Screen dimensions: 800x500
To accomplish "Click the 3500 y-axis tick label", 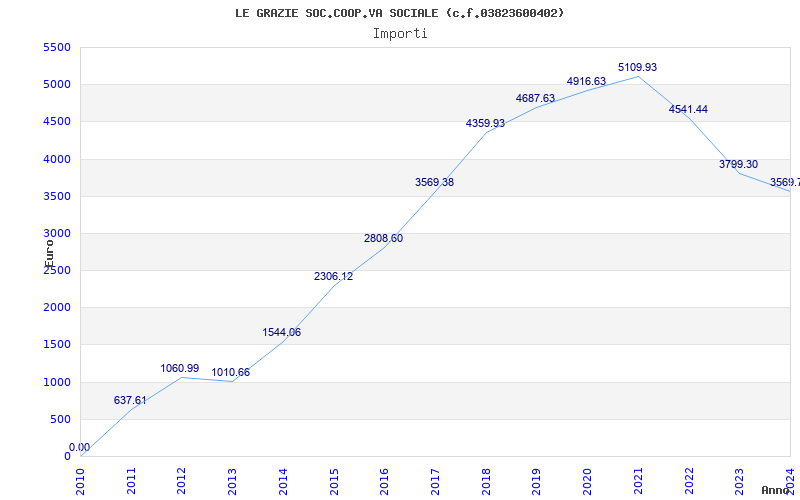I will click(x=57, y=196).
